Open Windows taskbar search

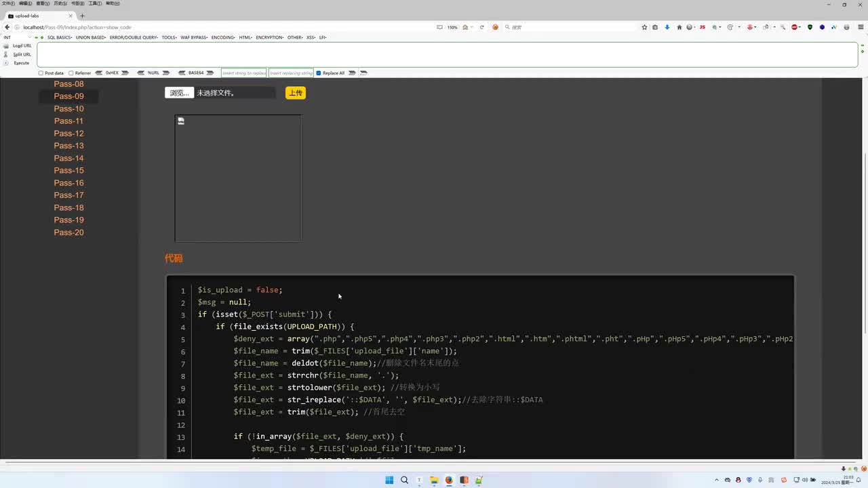[x=404, y=480]
